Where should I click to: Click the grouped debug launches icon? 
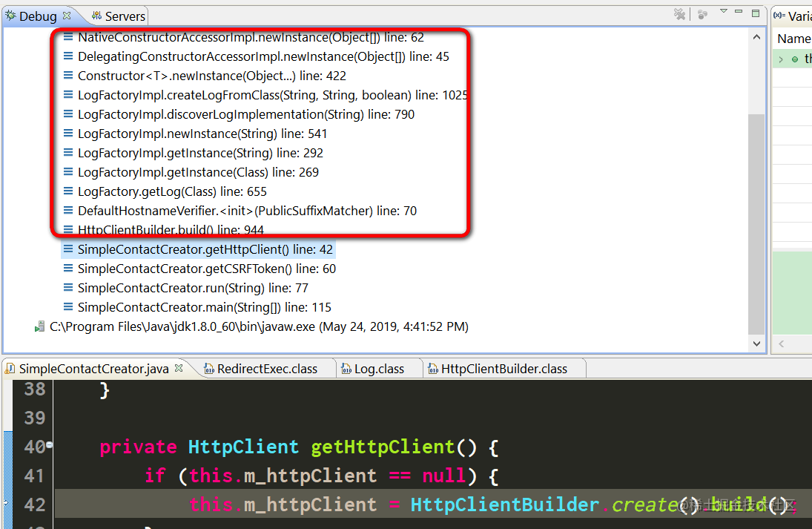click(x=702, y=15)
